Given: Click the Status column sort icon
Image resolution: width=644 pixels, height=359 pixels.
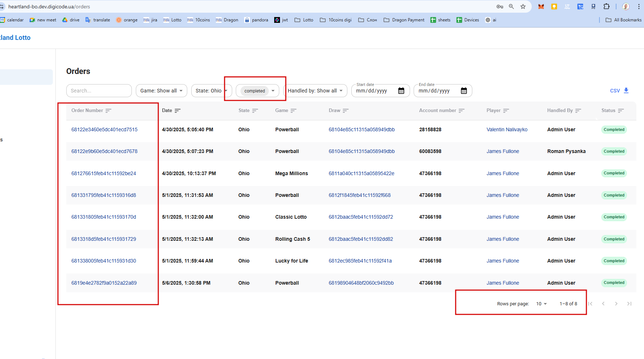Looking at the screenshot, I should [621, 111].
